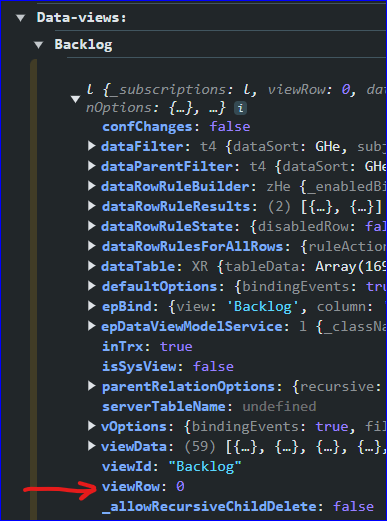Click the false value of isSysView
Image resolution: width=387 pixels, height=521 pixels.
click(x=213, y=367)
